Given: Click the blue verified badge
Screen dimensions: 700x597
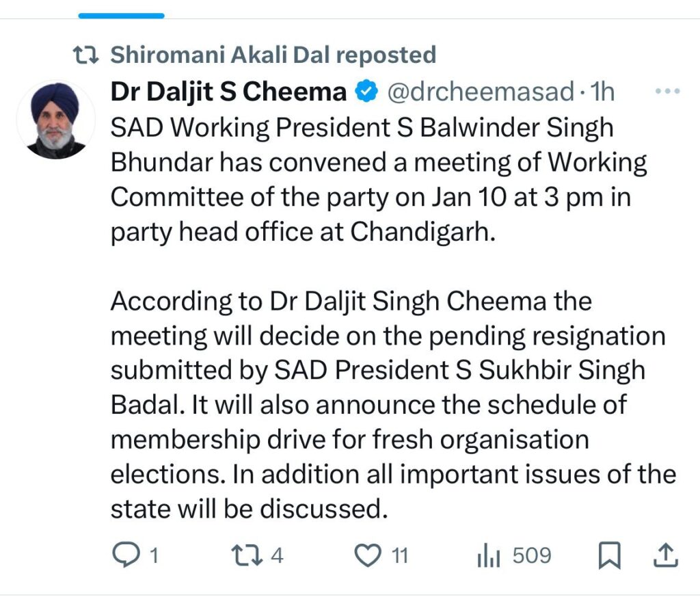Looking at the screenshot, I should [x=367, y=92].
